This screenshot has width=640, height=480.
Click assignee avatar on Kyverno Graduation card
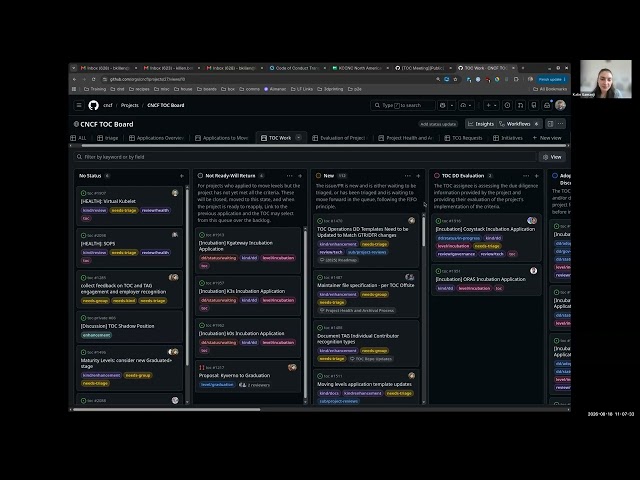(x=292, y=367)
